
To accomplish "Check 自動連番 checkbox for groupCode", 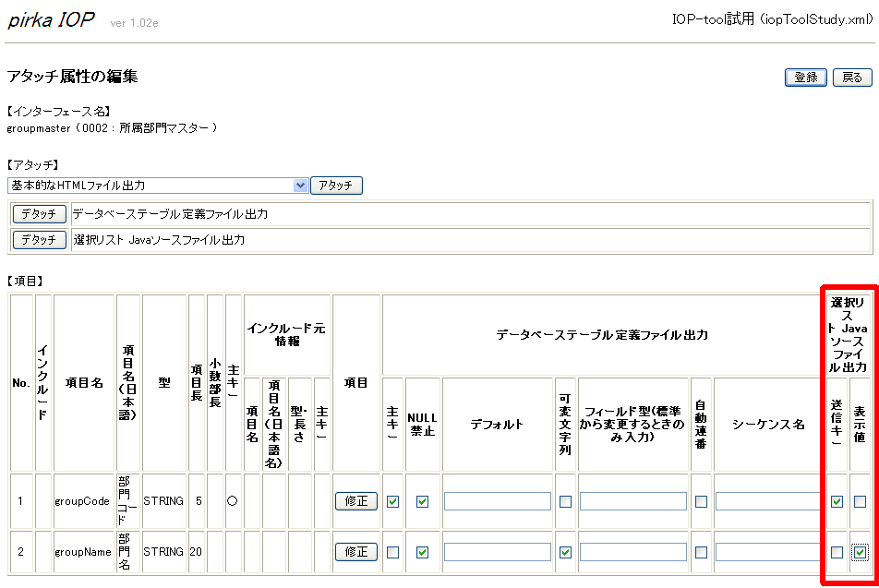I will coord(701,501).
